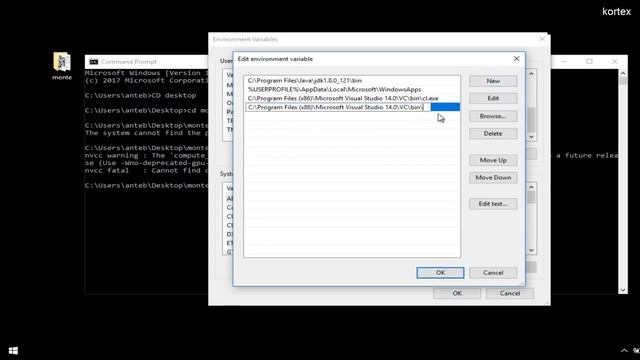640x360 pixels.
Task: Minimize the Command Prompt window
Action: [x=564, y=62]
